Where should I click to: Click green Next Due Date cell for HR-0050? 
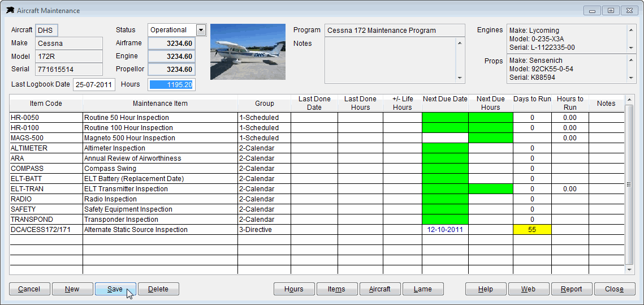[445, 118]
